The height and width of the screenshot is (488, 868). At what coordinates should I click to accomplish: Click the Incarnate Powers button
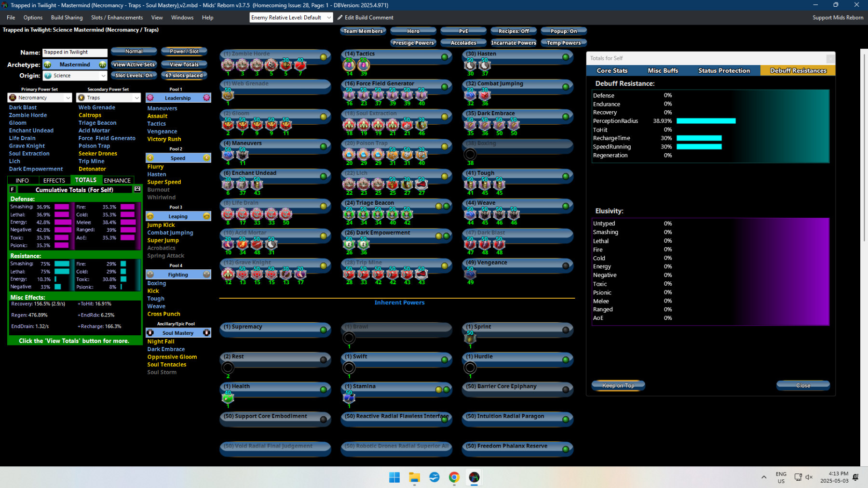tap(514, 43)
